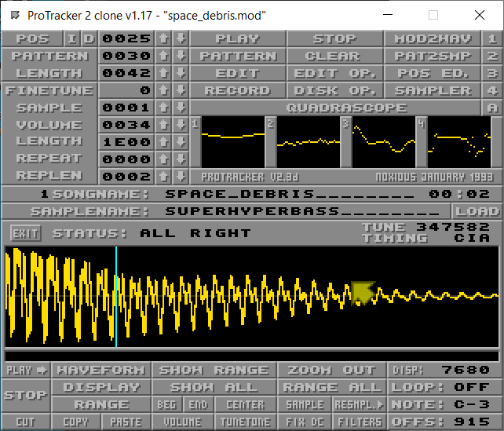Increase sample VOLUME with up arrow
The image size is (504, 431).
coord(163,125)
